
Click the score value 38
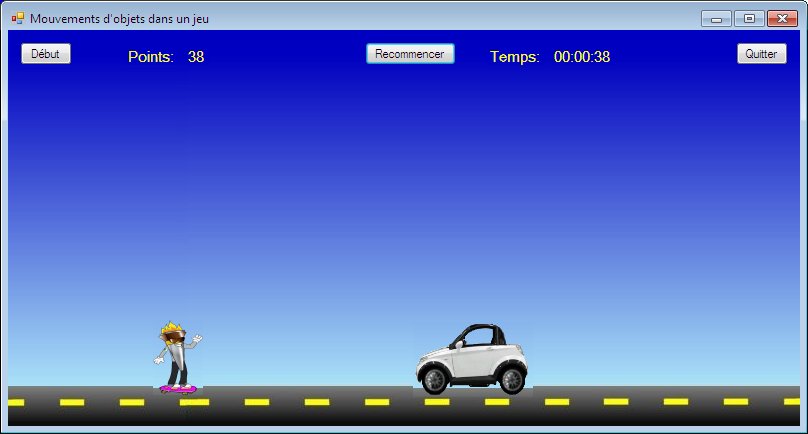pyautogui.click(x=196, y=57)
